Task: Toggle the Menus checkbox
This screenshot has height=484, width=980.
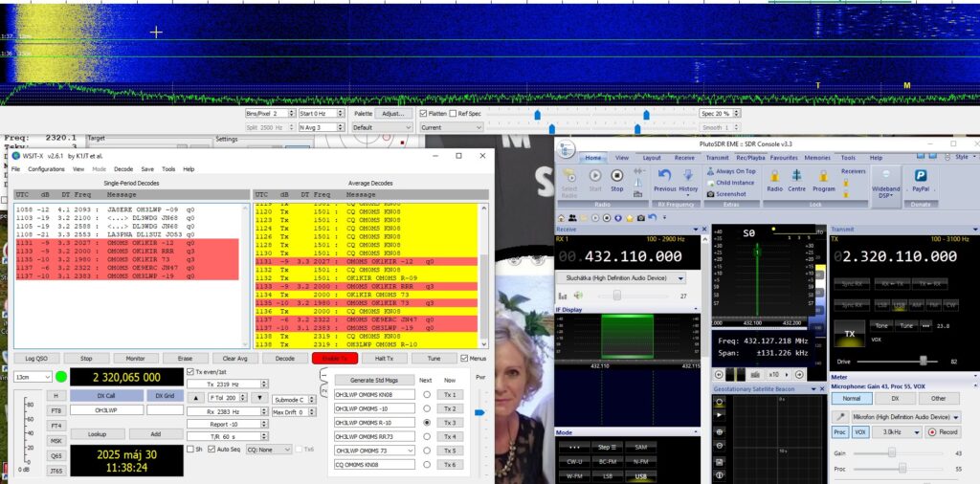Action: click(x=464, y=359)
